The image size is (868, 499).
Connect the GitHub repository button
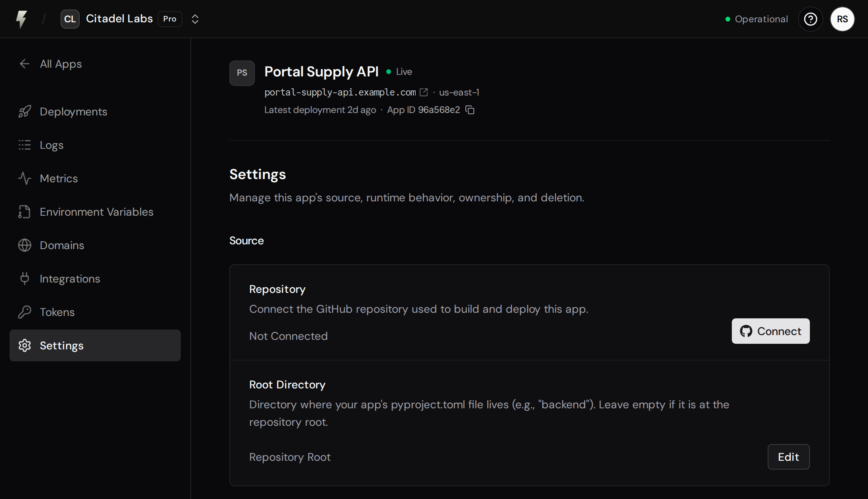[771, 331]
